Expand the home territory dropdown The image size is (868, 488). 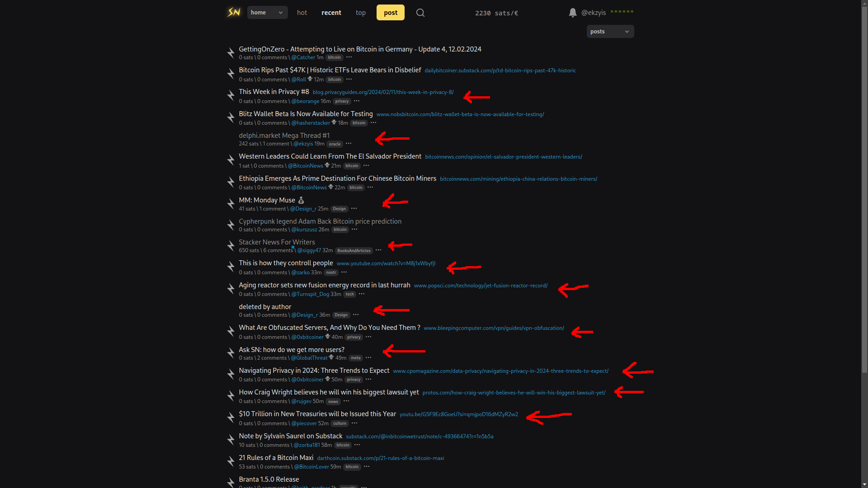(x=267, y=13)
